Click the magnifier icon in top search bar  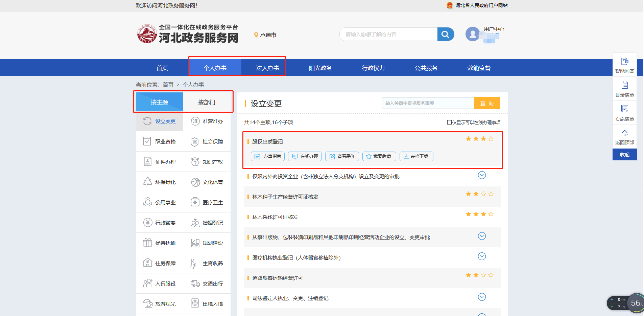pos(445,34)
